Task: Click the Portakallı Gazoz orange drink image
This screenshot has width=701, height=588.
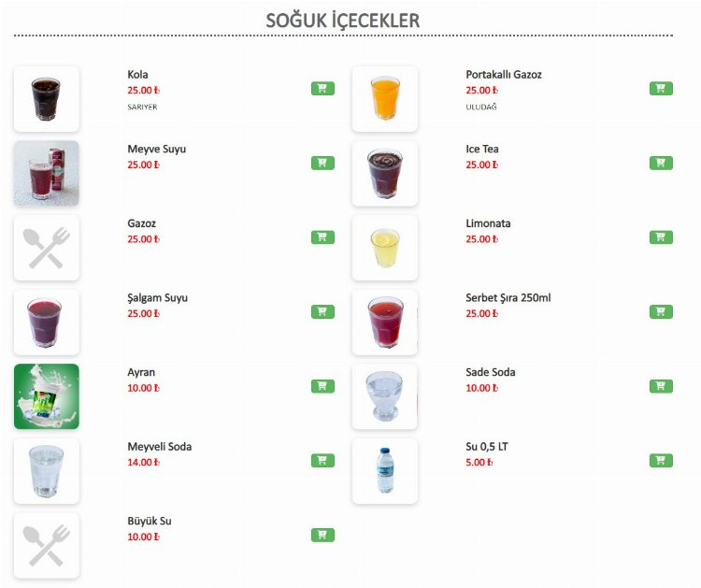Action: (385, 98)
